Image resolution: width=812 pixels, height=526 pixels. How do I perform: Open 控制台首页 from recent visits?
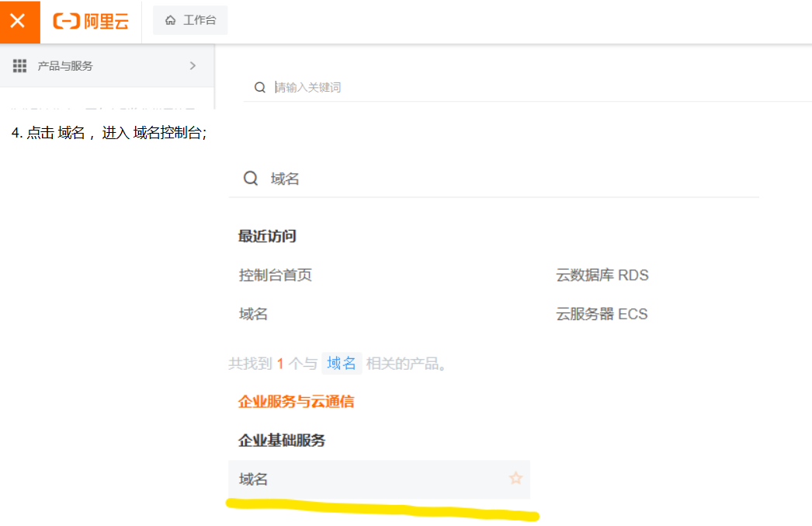(276, 275)
